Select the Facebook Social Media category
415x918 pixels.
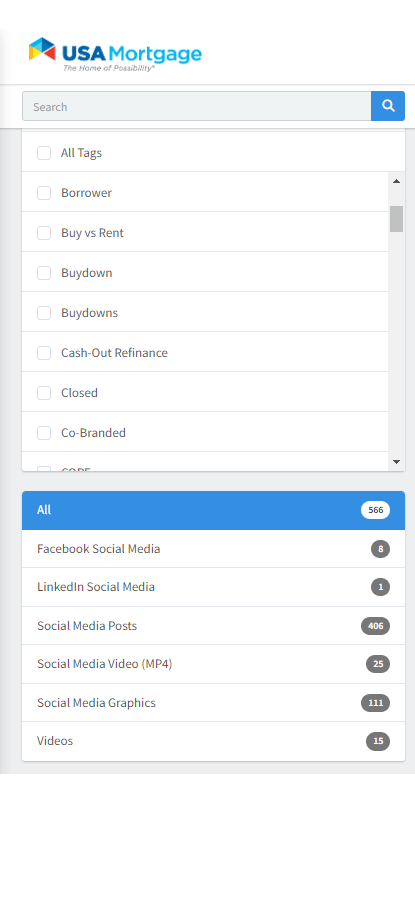[213, 549]
